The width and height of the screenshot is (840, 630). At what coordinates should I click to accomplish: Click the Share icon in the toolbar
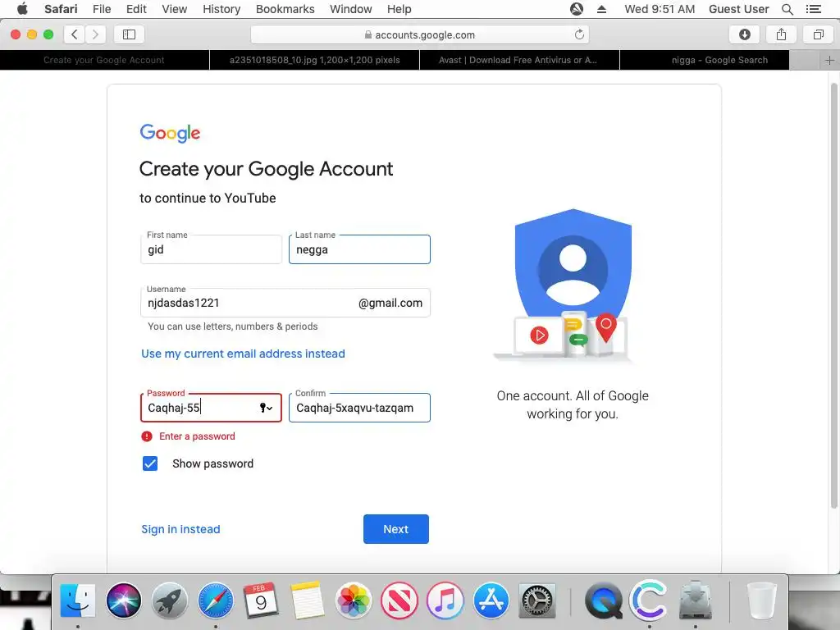(781, 34)
